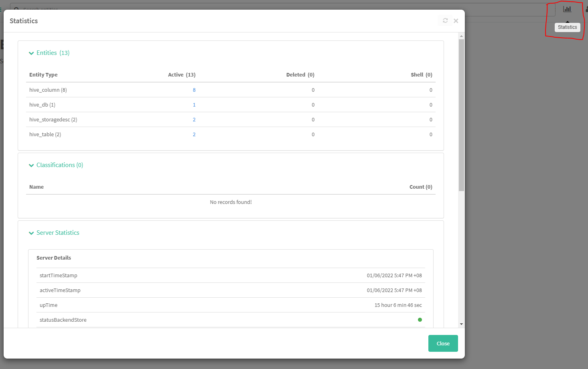The height and width of the screenshot is (369, 588).
Task: Click the Statistics tooltip label
Action: click(568, 27)
